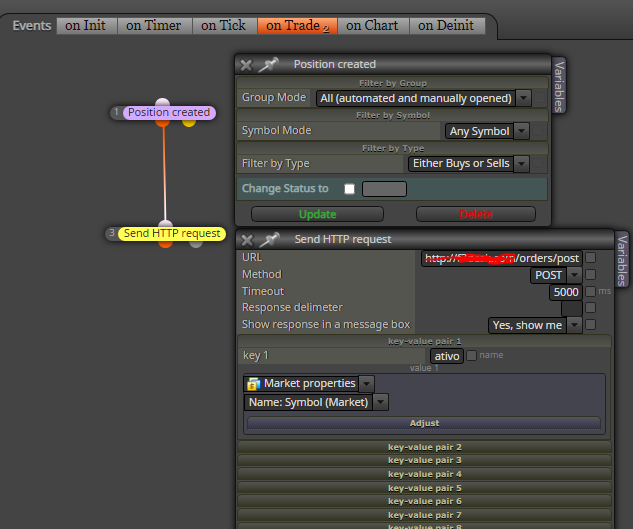Click the Response delimeter input box

(572, 309)
